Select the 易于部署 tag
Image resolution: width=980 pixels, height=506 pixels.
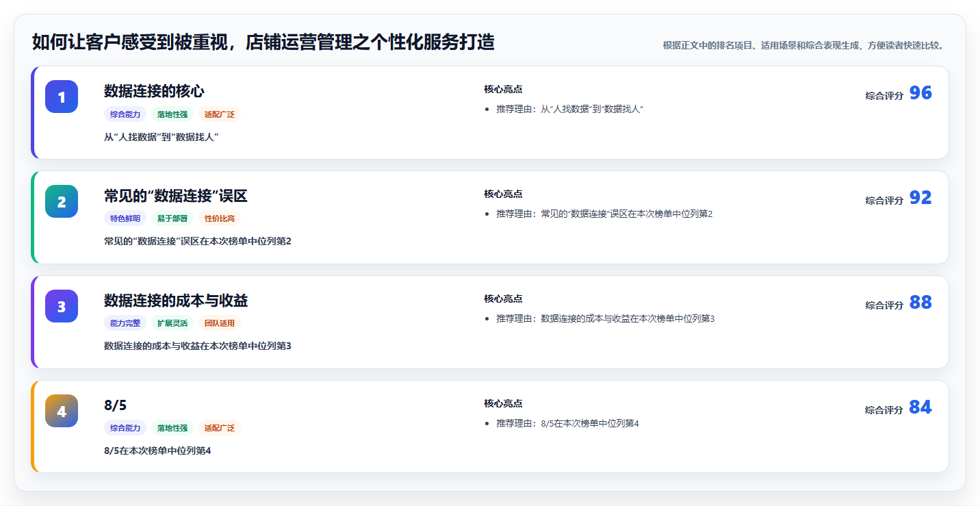point(172,219)
